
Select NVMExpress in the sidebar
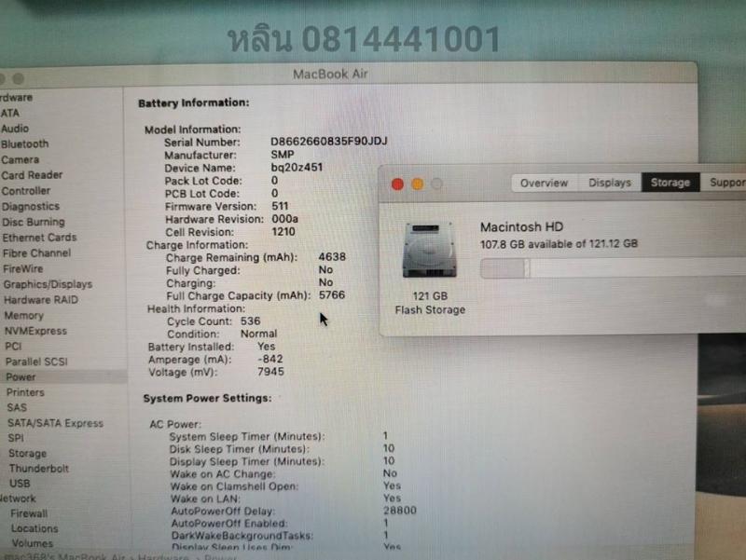pyautogui.click(x=35, y=331)
